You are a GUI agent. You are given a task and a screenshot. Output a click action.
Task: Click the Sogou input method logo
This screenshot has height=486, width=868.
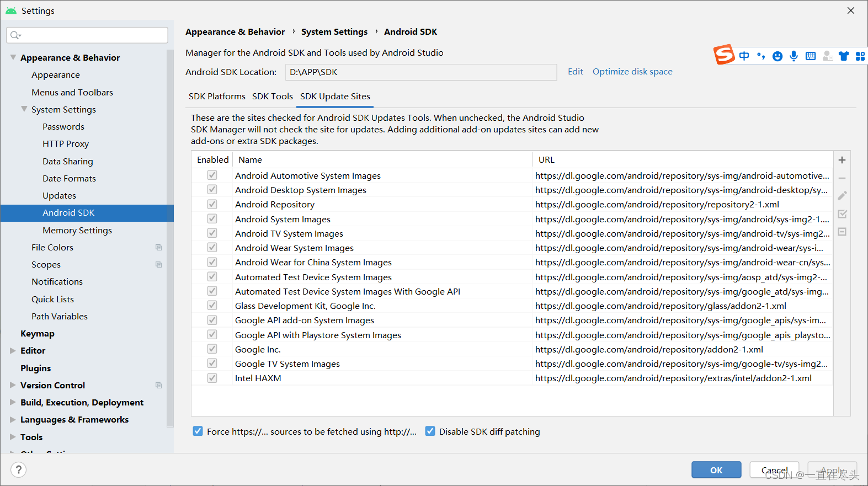tap(724, 55)
